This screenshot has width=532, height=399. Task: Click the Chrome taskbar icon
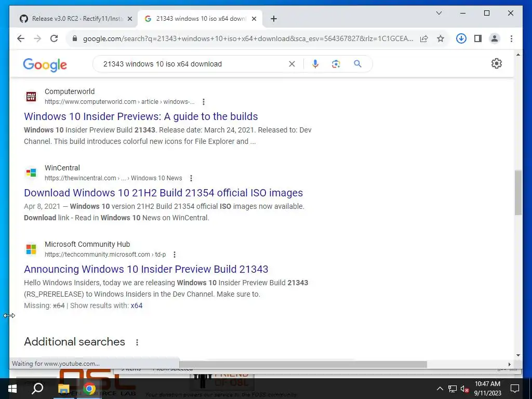click(x=89, y=389)
